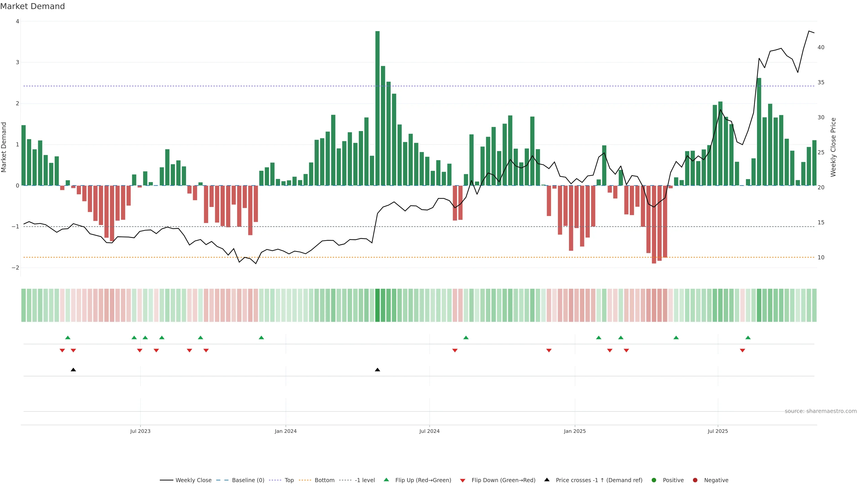The width and height of the screenshot is (868, 488).
Task: Click the Jul 2025 x-axis label
Action: (x=718, y=431)
